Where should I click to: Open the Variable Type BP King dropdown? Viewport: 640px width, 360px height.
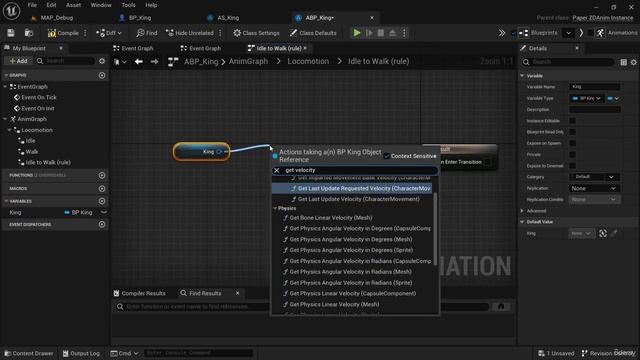click(586, 98)
